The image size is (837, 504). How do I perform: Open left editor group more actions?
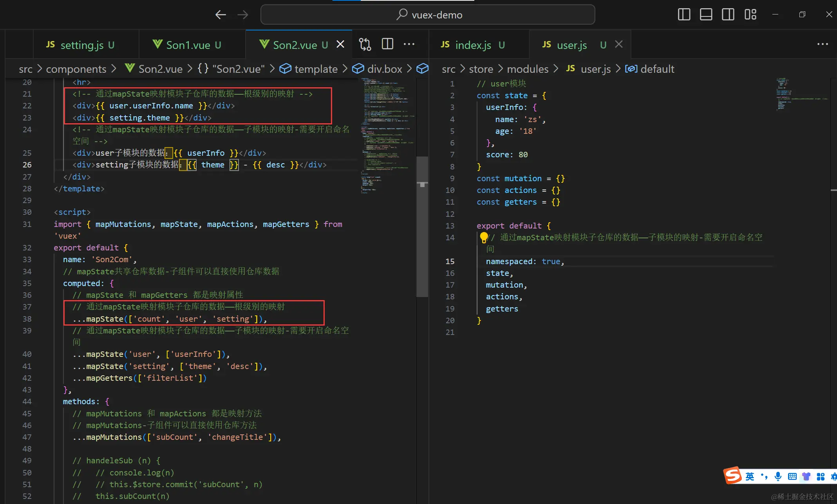(409, 44)
